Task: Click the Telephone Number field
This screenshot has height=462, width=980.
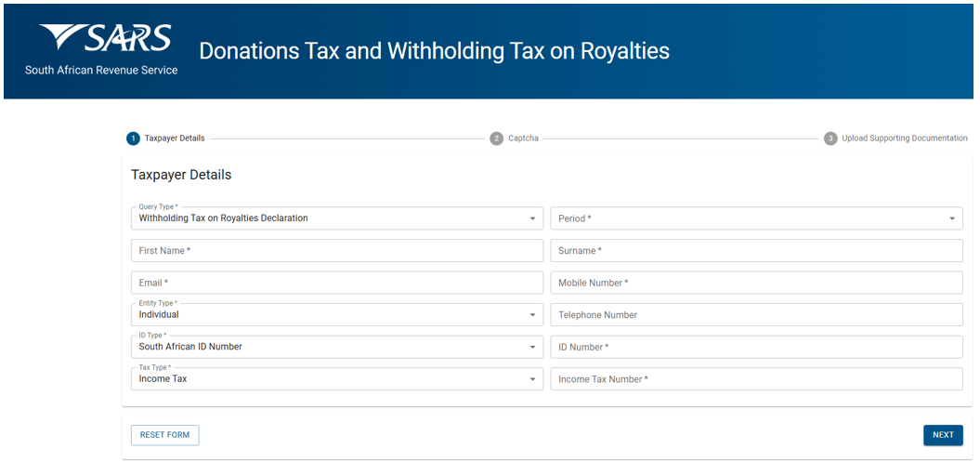Action: click(756, 315)
